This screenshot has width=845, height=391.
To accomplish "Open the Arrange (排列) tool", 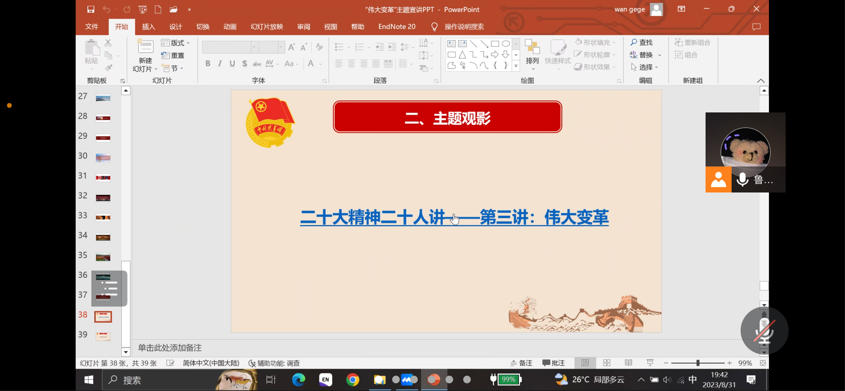I will [x=532, y=52].
